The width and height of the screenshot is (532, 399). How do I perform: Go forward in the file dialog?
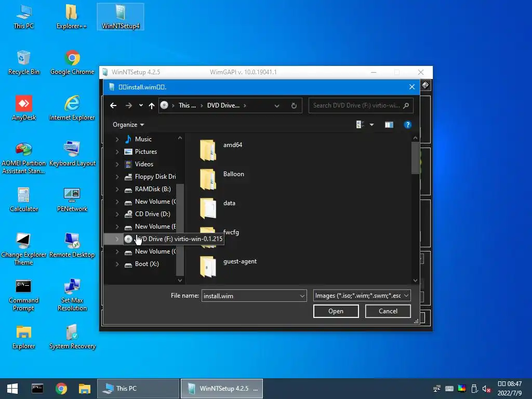click(x=129, y=105)
